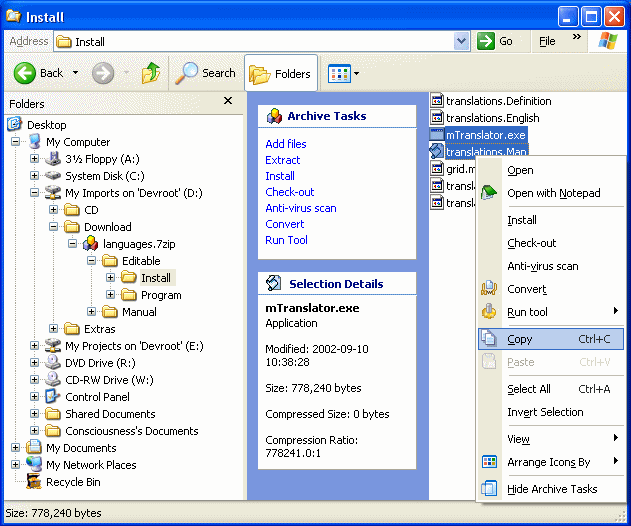631x526 pixels.
Task: Click the Back arrow toolbar icon
Action: tap(26, 73)
